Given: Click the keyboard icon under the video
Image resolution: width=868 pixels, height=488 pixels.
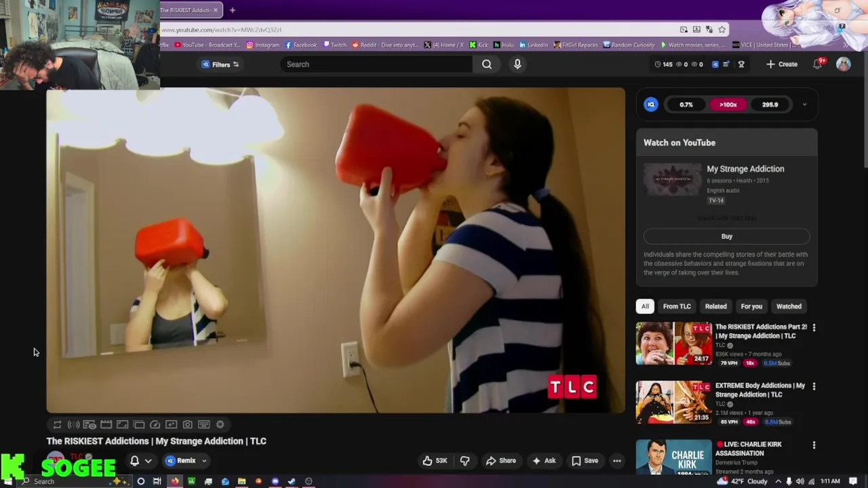Looking at the screenshot, I should (x=203, y=424).
